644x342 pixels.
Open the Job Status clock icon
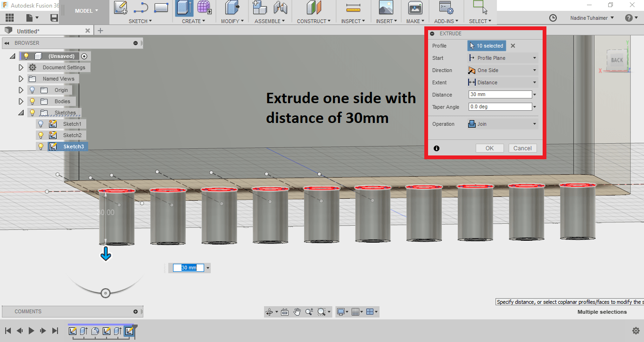(553, 18)
